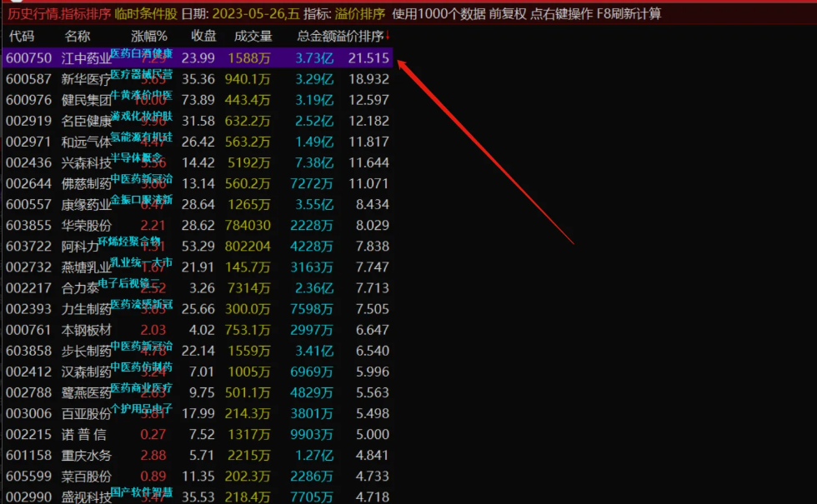817x504 pixels.
Task: Click 健民集团 volume 443.4万
Action: [248, 100]
